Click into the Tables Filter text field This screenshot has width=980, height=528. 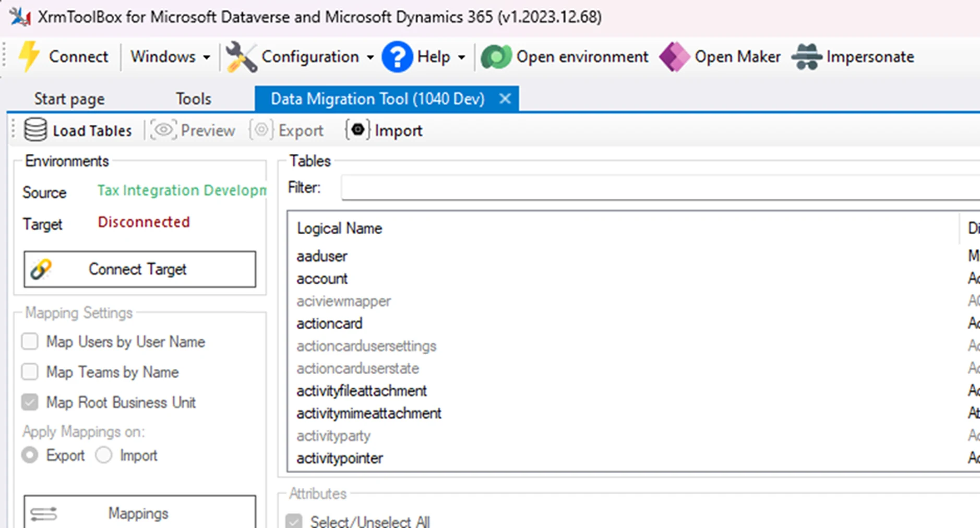[658, 187]
